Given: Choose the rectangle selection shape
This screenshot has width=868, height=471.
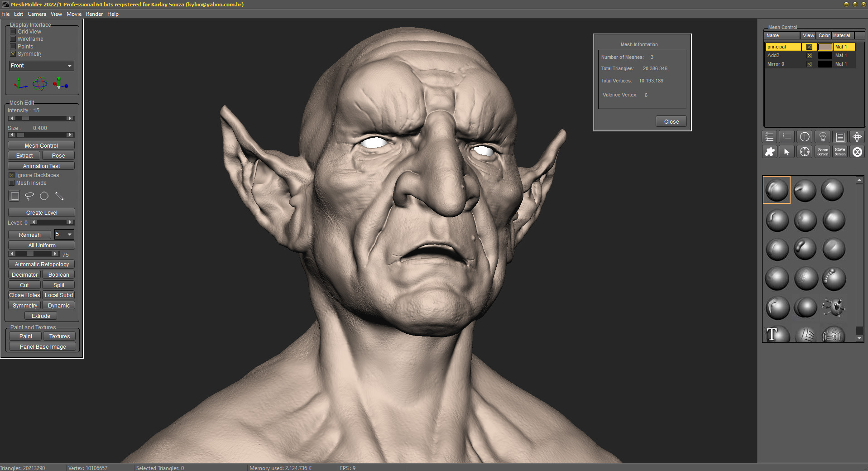Looking at the screenshot, I should click(15, 196).
